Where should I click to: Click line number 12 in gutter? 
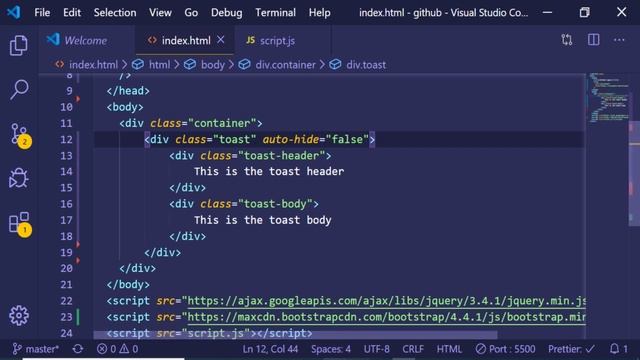(66, 139)
